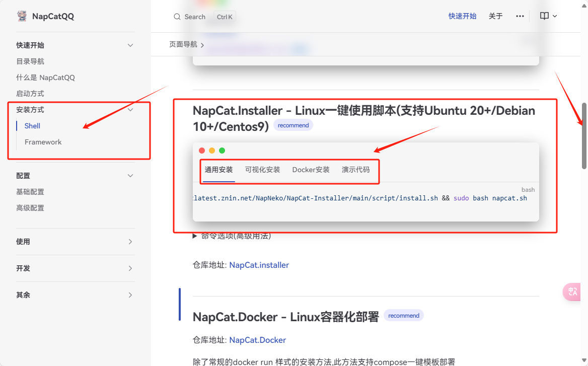The height and width of the screenshot is (366, 588).
Task: Select Framework under 安装方式
Action: click(x=43, y=142)
